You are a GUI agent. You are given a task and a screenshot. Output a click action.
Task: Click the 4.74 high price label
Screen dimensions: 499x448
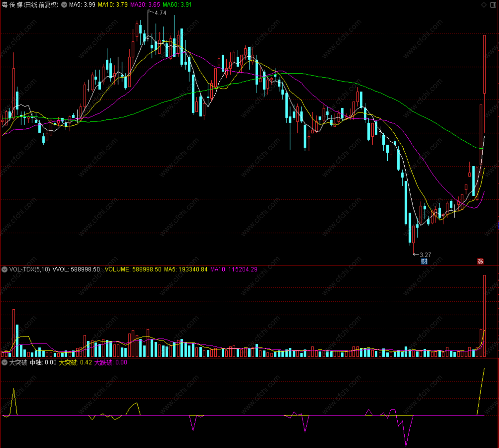(160, 13)
